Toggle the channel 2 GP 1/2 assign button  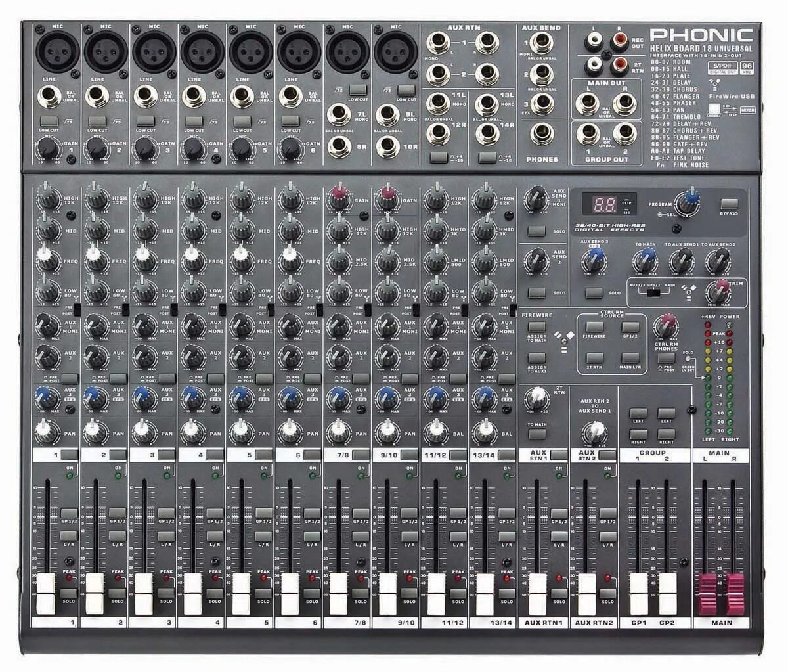pyautogui.click(x=118, y=513)
